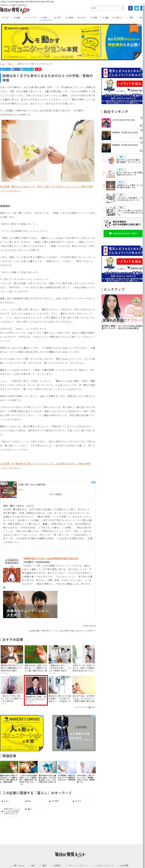145x868 pixels.
Task: Click the Home breadcrumb link
Action: click(2, 64)
